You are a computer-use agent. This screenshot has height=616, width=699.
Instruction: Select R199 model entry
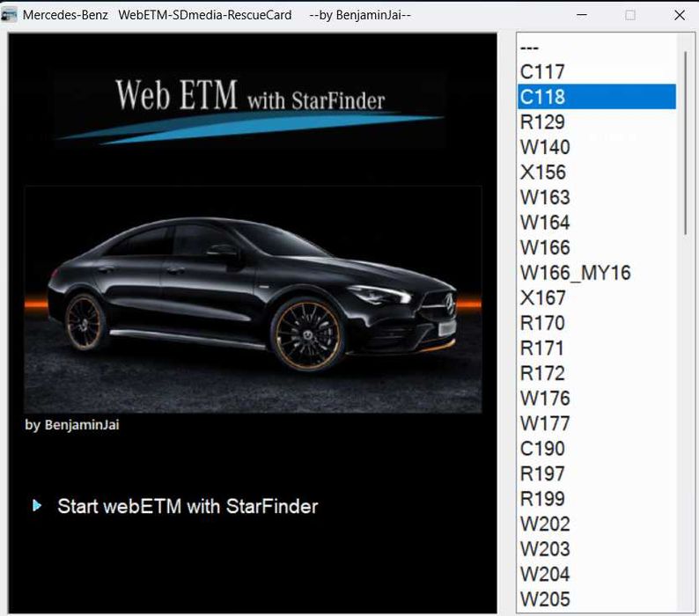pyautogui.click(x=597, y=498)
